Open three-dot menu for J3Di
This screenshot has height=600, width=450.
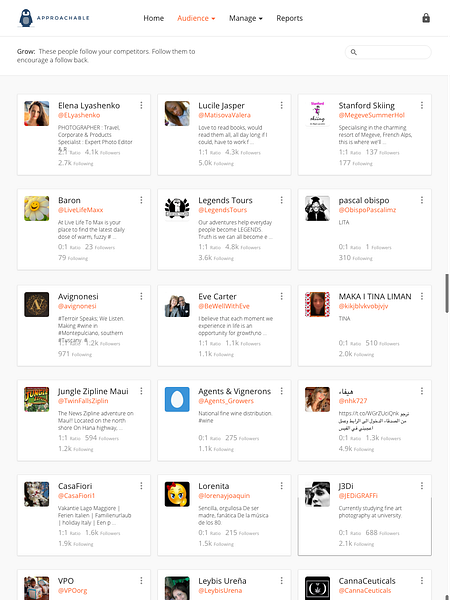pyautogui.click(x=422, y=486)
